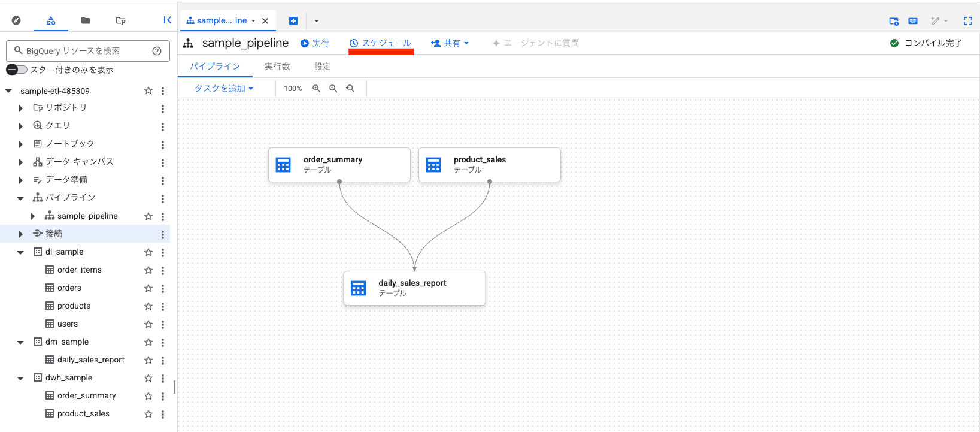Click the reset zoom icon
Viewport: 980px width, 432px height.
pos(350,89)
